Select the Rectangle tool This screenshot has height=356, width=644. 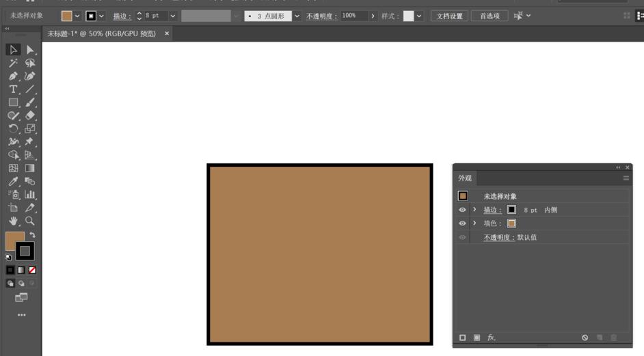pyautogui.click(x=13, y=102)
